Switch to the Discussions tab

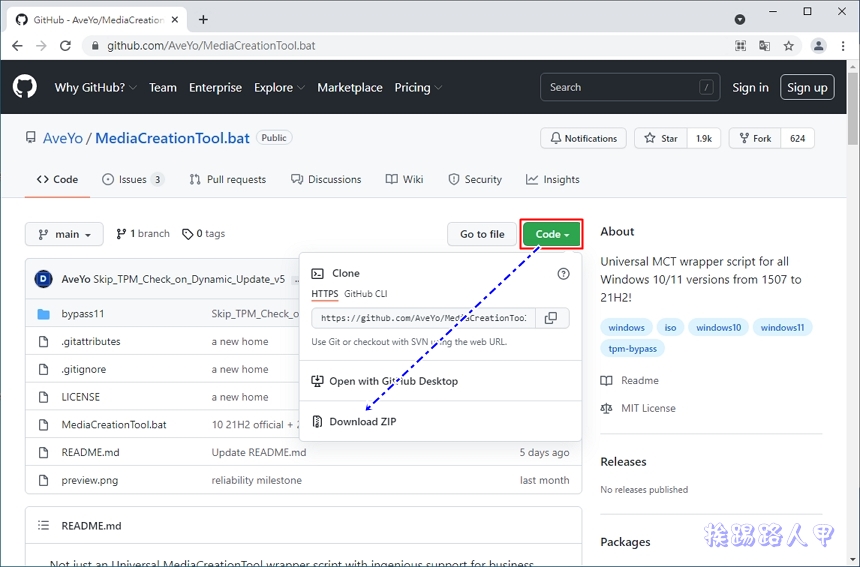[326, 179]
